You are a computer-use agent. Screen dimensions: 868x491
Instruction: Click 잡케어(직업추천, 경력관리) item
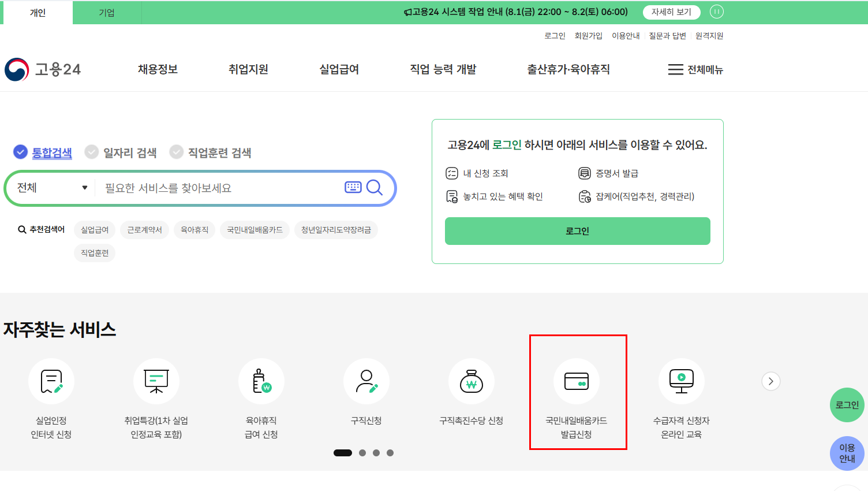pyautogui.click(x=636, y=196)
